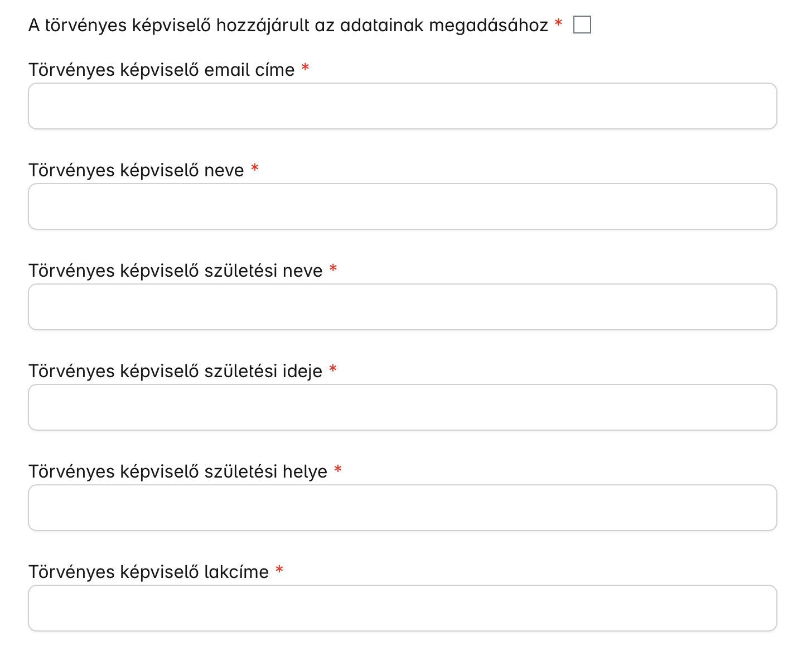Focus the 'Törvényes képviselő születési helye' text box
This screenshot has width=812, height=655.
coord(402,508)
